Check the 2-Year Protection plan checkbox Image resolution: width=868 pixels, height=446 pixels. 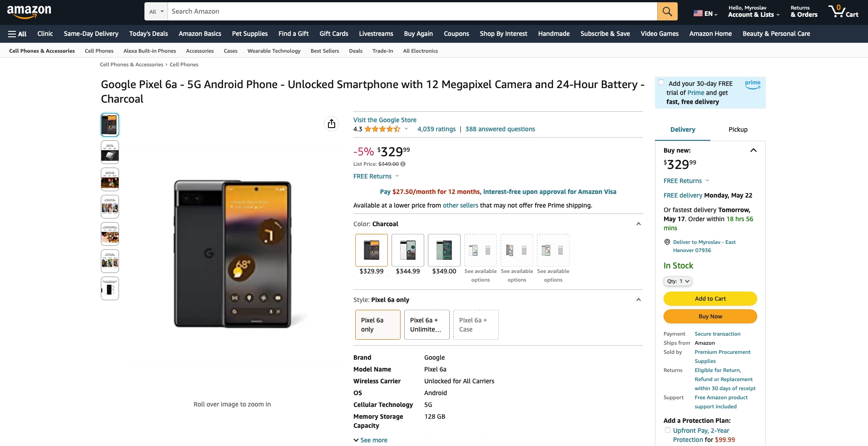pos(668,430)
